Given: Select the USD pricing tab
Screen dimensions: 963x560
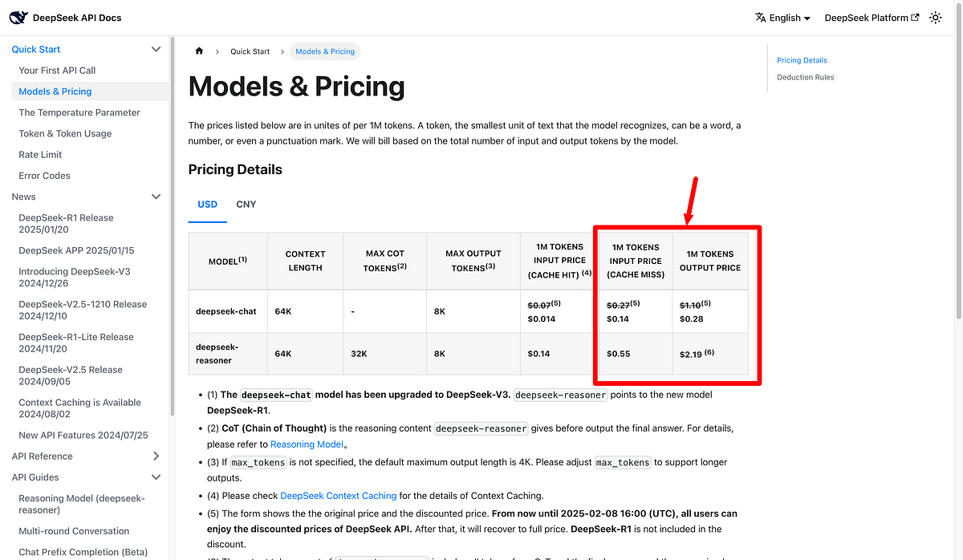Looking at the screenshot, I should click(208, 205).
